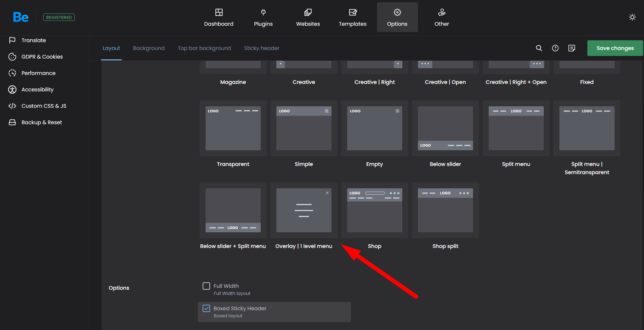Viewport: 644px width, 330px height.
Task: Open the Other menu
Action: click(x=442, y=17)
